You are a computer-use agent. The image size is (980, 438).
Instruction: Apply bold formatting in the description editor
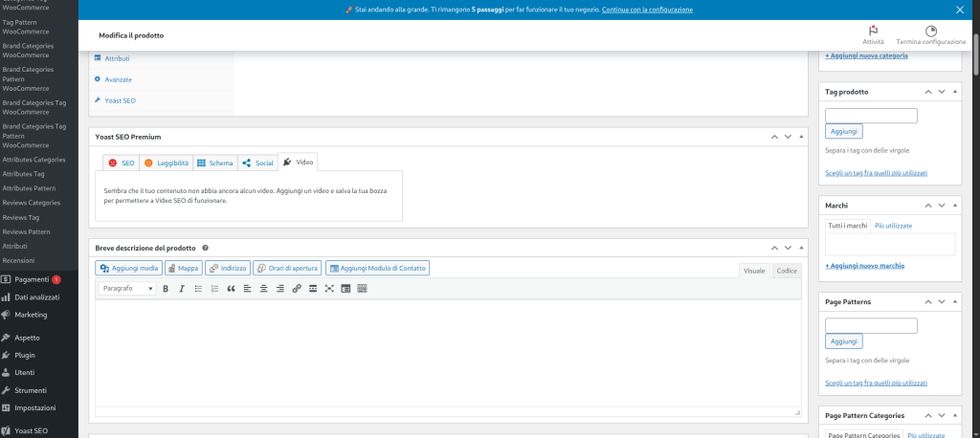[x=166, y=288]
